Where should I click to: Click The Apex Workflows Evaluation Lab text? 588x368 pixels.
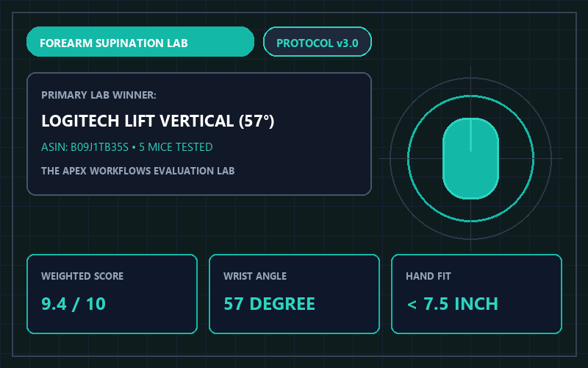pyautogui.click(x=138, y=171)
